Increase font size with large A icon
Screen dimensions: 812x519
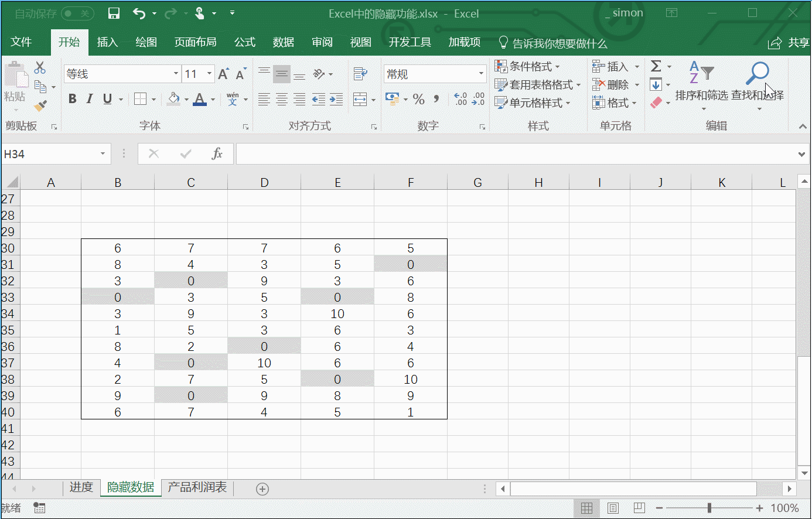[x=223, y=74]
